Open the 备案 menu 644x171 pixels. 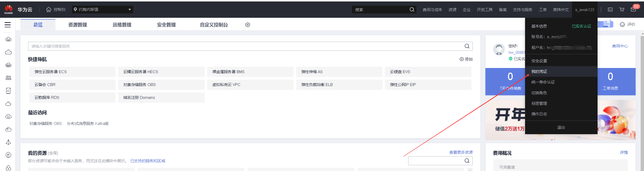click(x=503, y=10)
